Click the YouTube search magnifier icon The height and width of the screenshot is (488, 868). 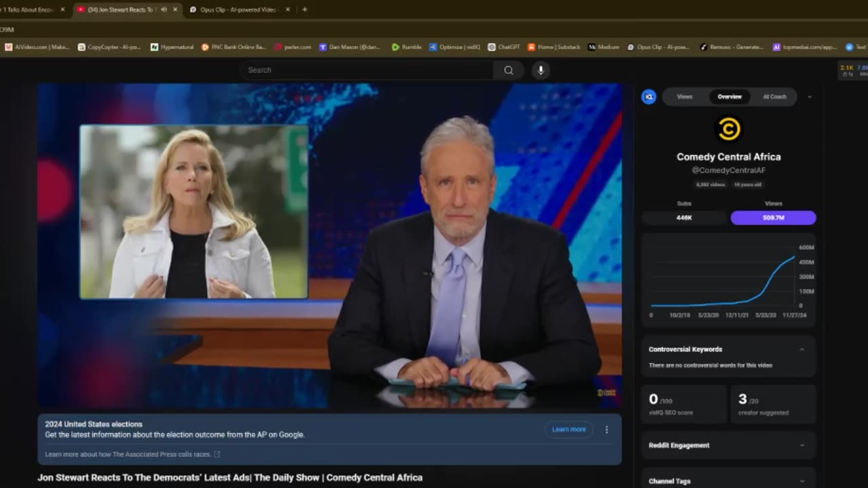click(509, 70)
